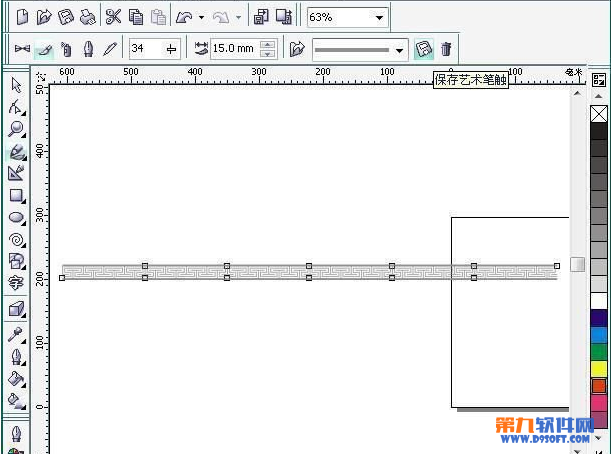Screen dimensions: 611x454
Task: Copy the selected object
Action: click(136, 17)
